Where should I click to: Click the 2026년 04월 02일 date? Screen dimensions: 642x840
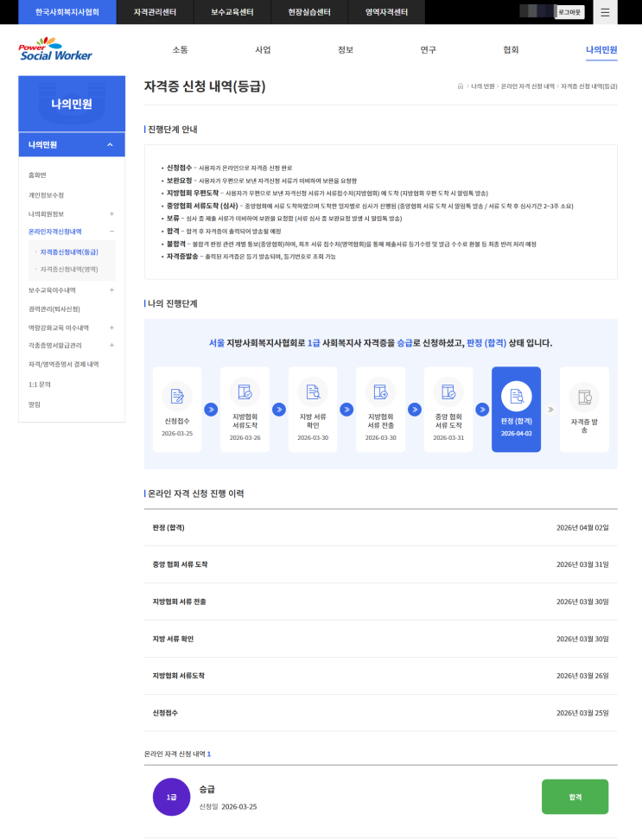(x=582, y=528)
